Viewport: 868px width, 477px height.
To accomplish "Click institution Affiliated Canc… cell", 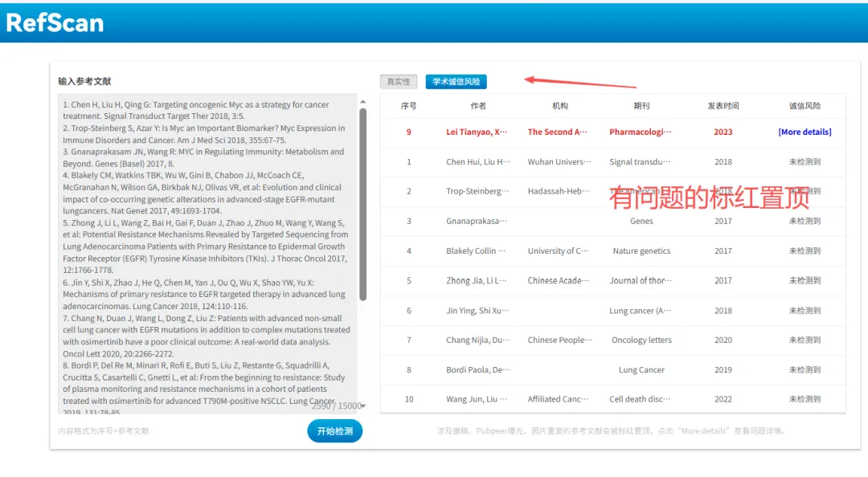I will pyautogui.click(x=558, y=399).
